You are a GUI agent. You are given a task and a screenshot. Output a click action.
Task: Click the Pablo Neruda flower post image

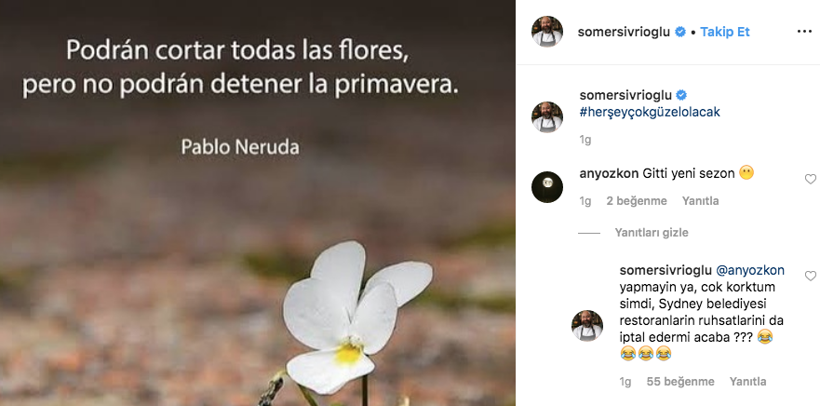click(258, 203)
